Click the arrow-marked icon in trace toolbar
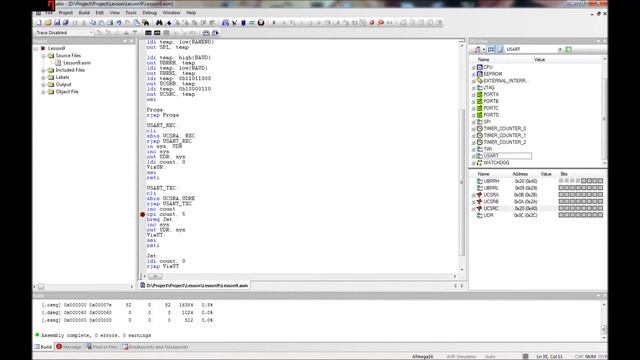Image resolution: width=640 pixels, height=360 pixels. (215, 33)
